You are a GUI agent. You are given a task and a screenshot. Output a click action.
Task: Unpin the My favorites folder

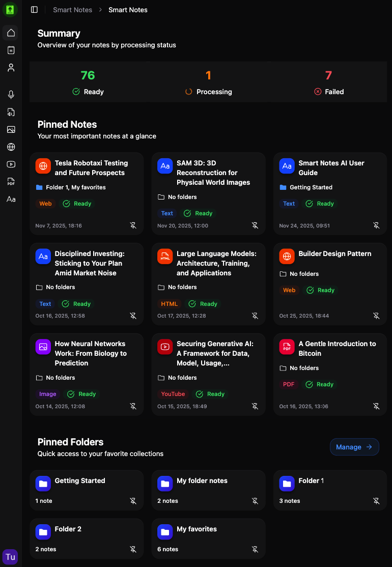[255, 549]
